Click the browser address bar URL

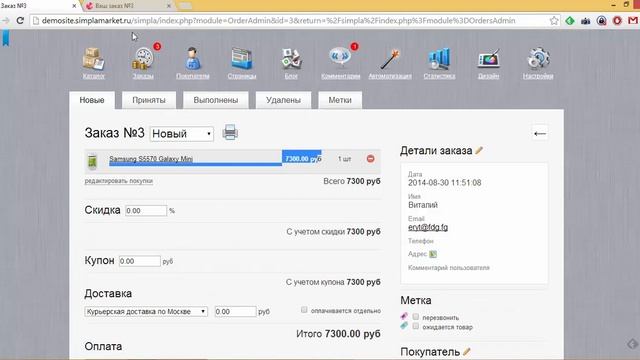pyautogui.click(x=278, y=20)
